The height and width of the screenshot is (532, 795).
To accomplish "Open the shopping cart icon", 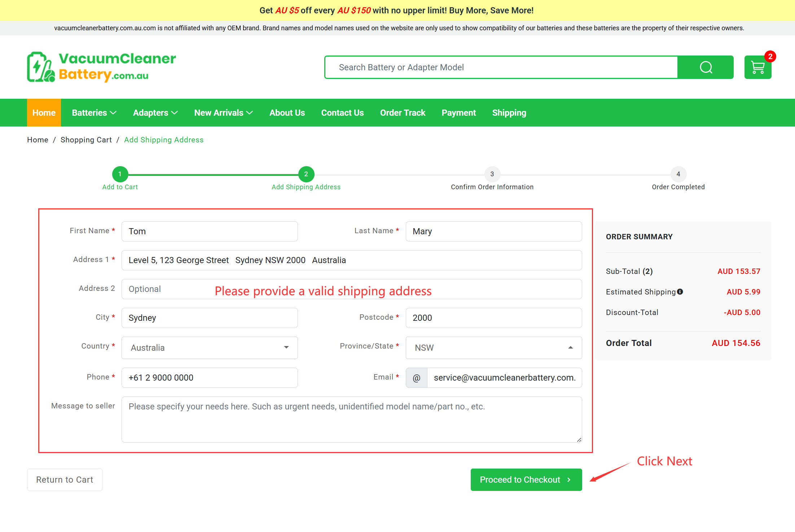I will 757,67.
